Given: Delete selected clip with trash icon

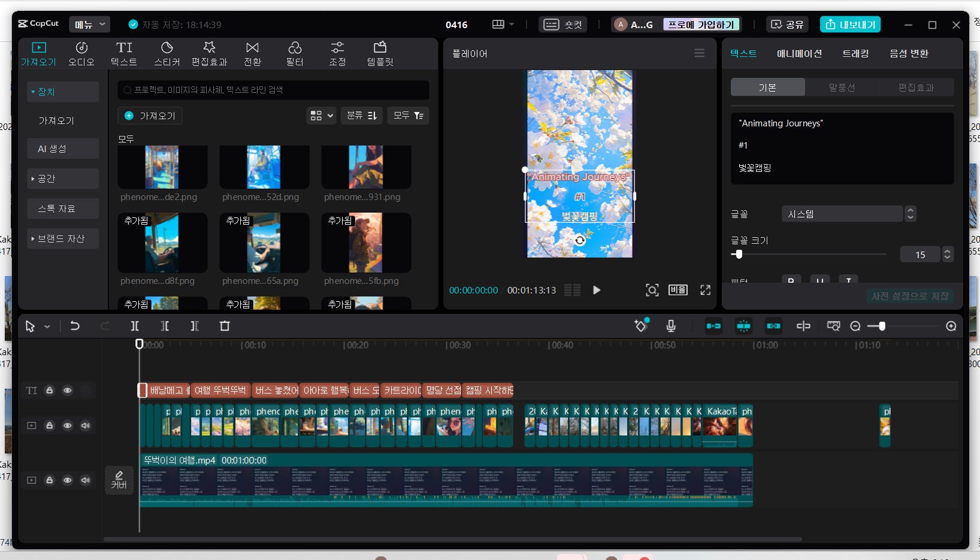Looking at the screenshot, I should (225, 326).
